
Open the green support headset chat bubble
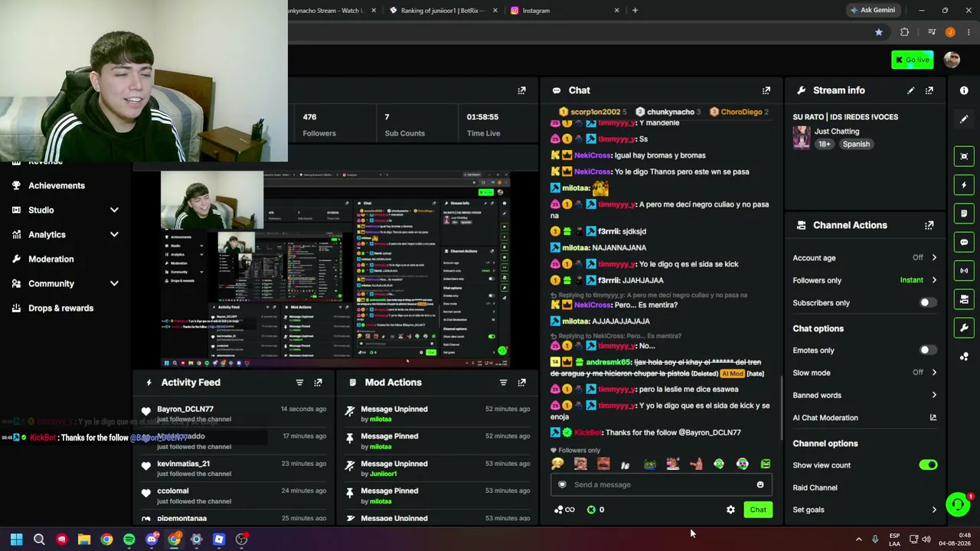(958, 504)
